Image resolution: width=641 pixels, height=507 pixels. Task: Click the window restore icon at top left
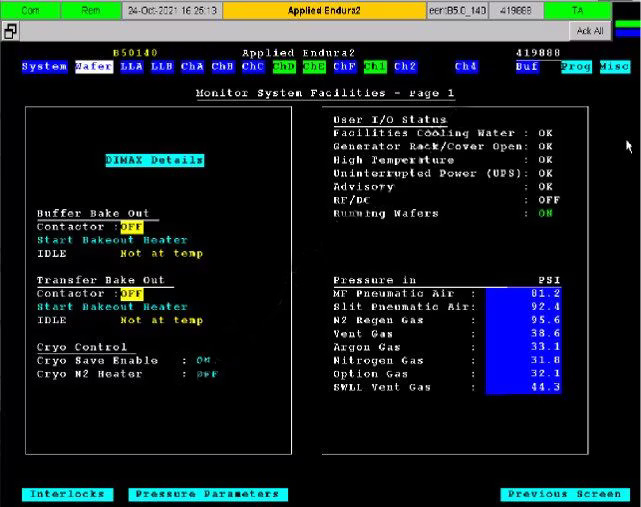[10, 31]
